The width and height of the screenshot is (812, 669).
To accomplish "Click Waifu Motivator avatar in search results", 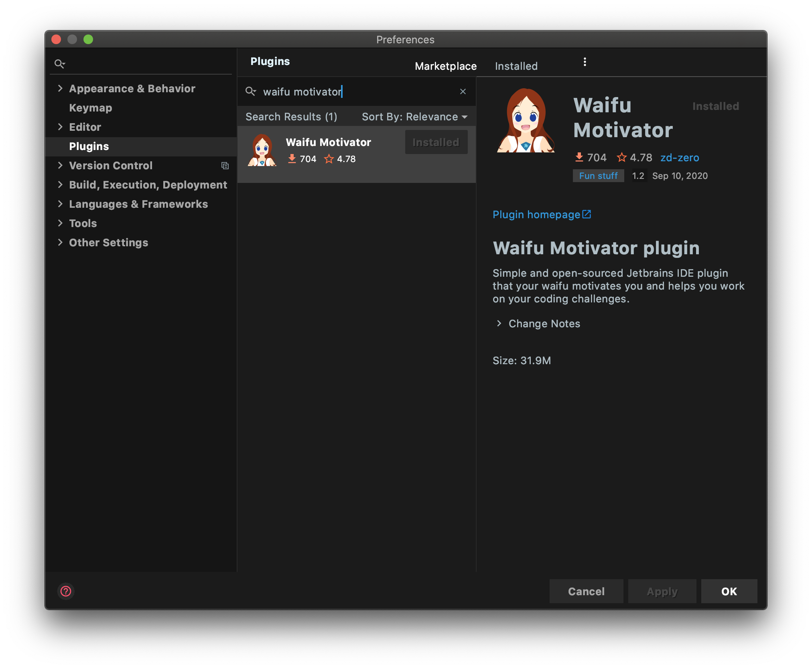I will click(x=262, y=150).
